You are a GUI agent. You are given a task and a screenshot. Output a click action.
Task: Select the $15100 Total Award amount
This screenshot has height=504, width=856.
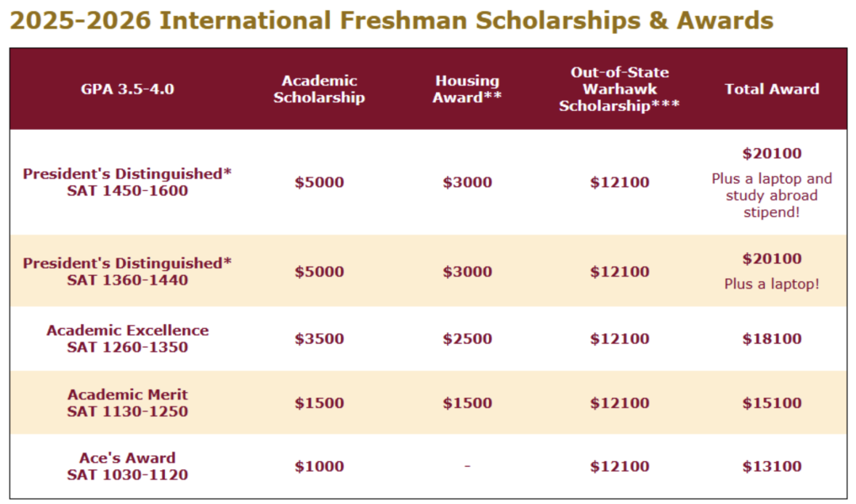pos(772,403)
